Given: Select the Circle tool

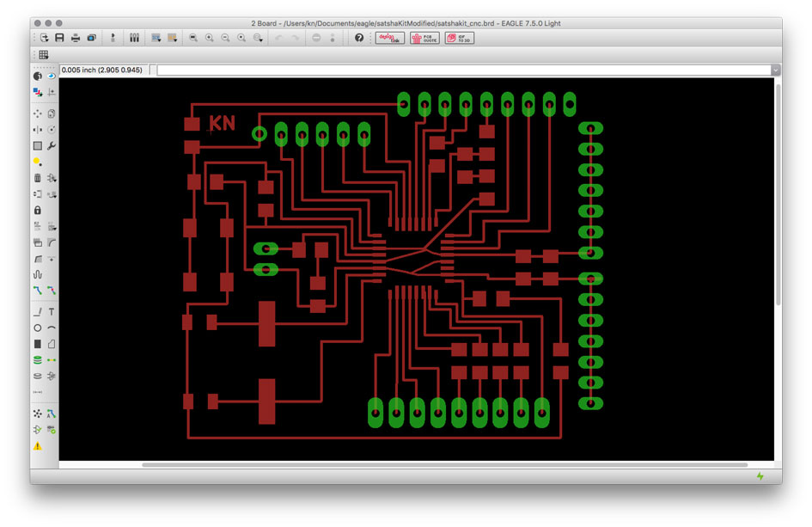Looking at the screenshot, I should click(x=37, y=328).
